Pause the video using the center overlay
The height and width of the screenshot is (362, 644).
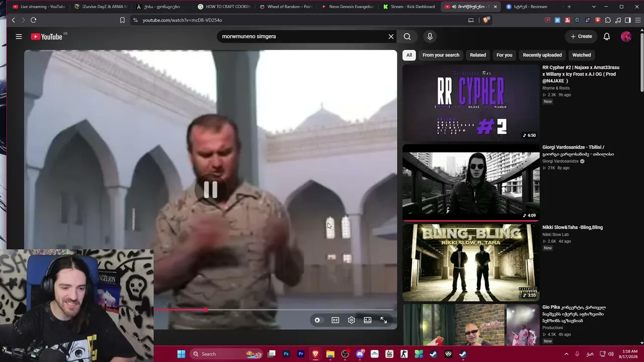click(x=210, y=190)
